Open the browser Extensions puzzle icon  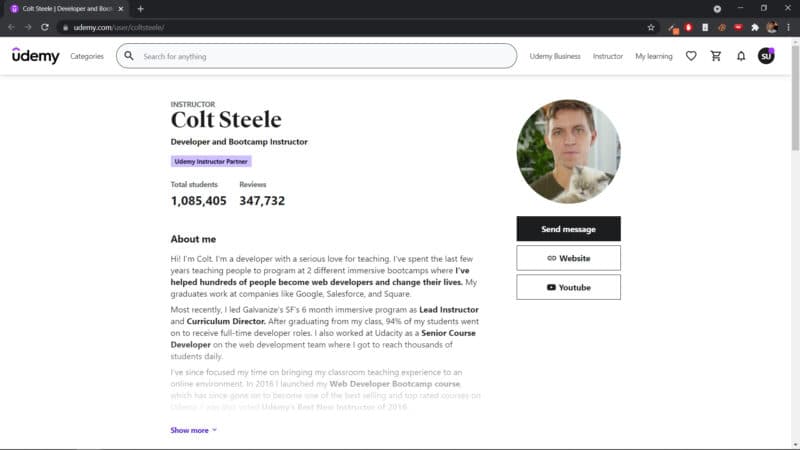click(755, 27)
